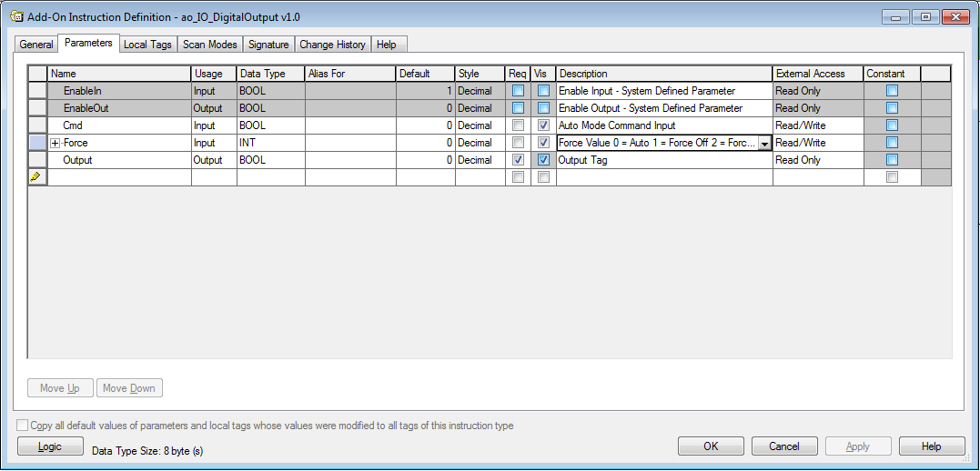
Task: Click Usage cell of Cmd row
Action: coord(214,125)
